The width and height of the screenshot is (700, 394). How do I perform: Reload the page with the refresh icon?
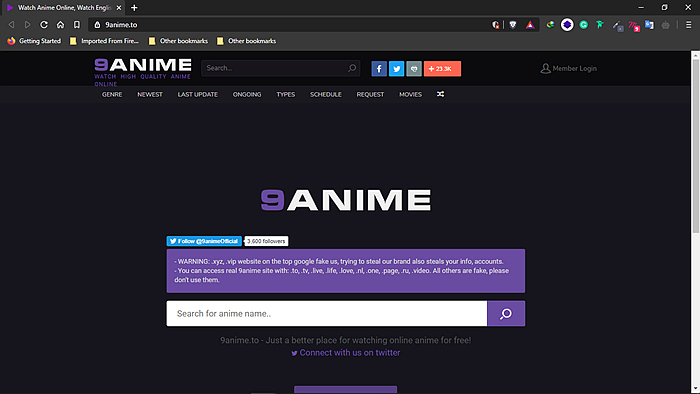pyautogui.click(x=44, y=25)
